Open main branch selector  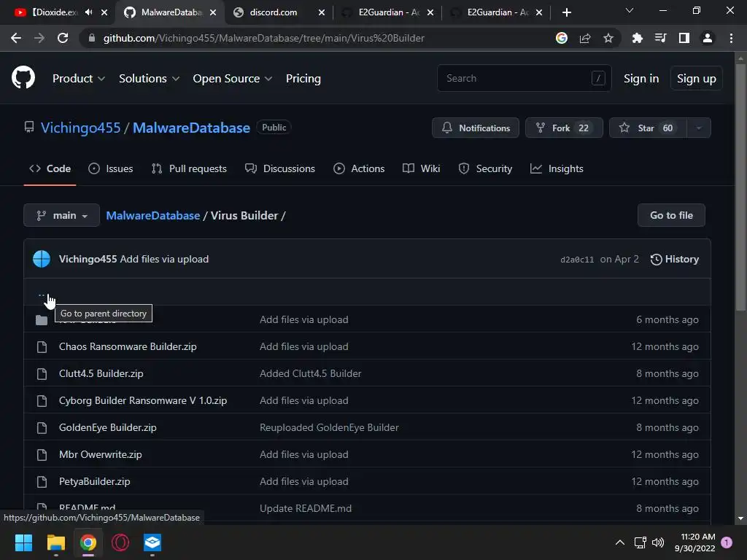pos(61,215)
